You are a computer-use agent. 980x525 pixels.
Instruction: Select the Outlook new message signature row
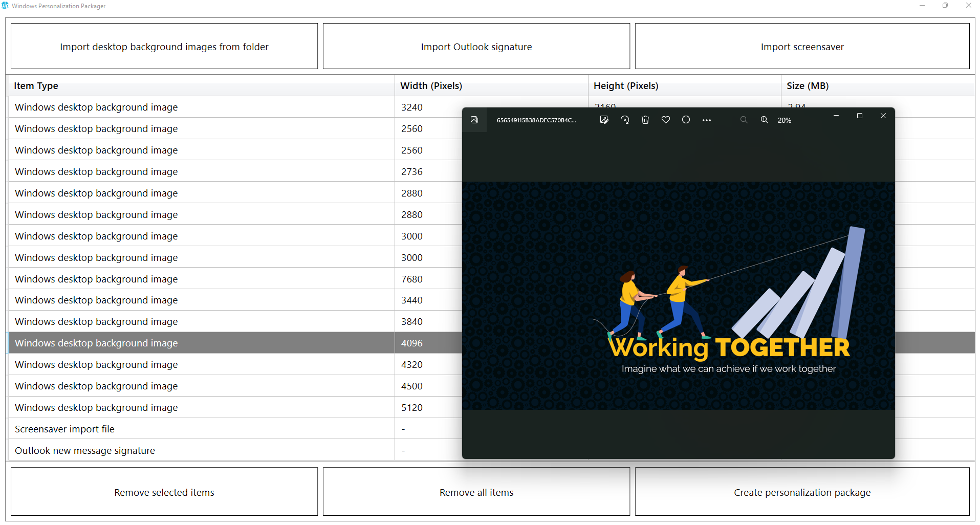235,450
